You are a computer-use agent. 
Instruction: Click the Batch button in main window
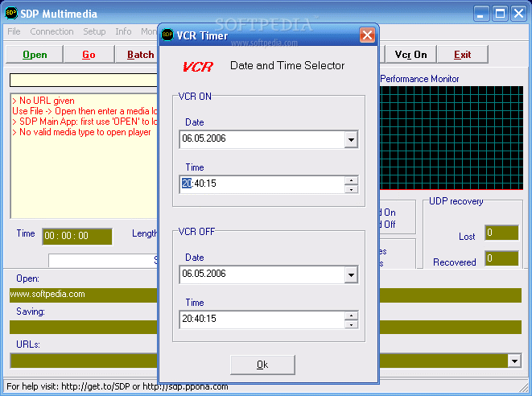pyautogui.click(x=137, y=55)
